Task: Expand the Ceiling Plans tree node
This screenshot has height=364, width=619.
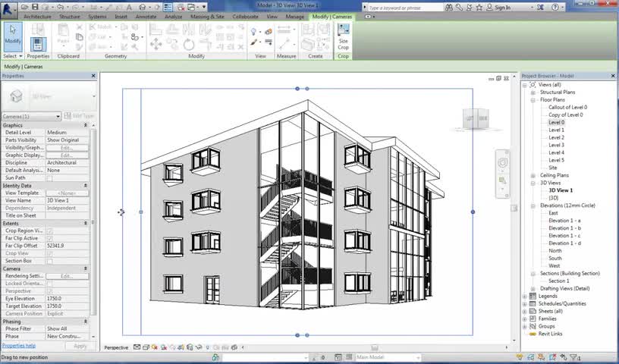Action: [533, 175]
